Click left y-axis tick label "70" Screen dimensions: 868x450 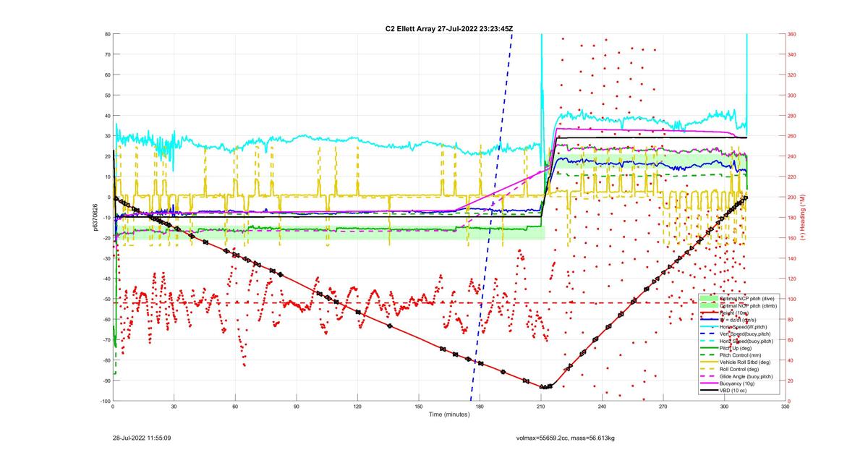click(106, 54)
